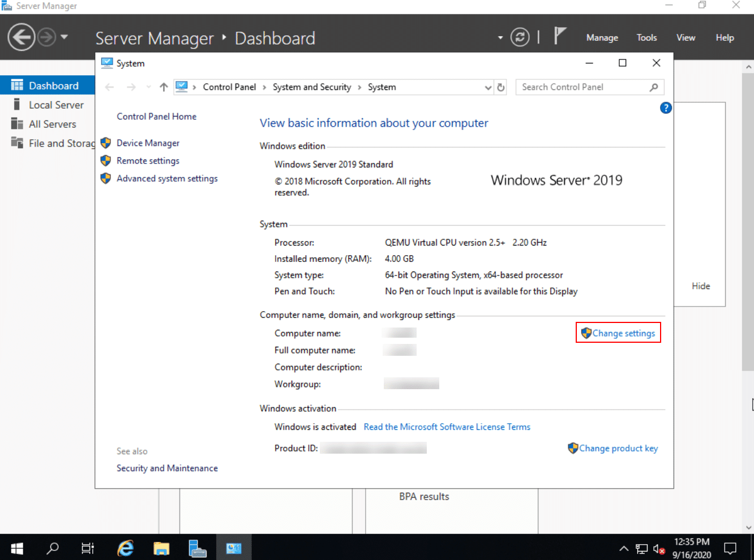Open the Device Manager link
The image size is (754, 560).
point(148,143)
